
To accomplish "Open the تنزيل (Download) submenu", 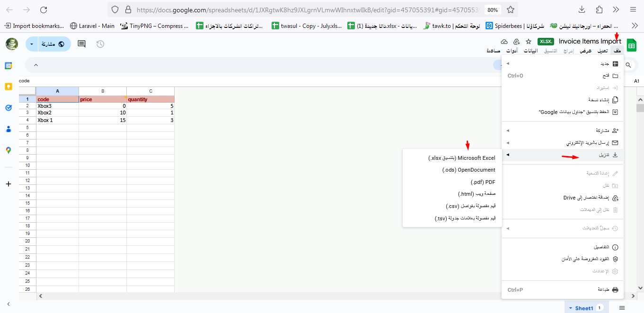I will 563,155.
